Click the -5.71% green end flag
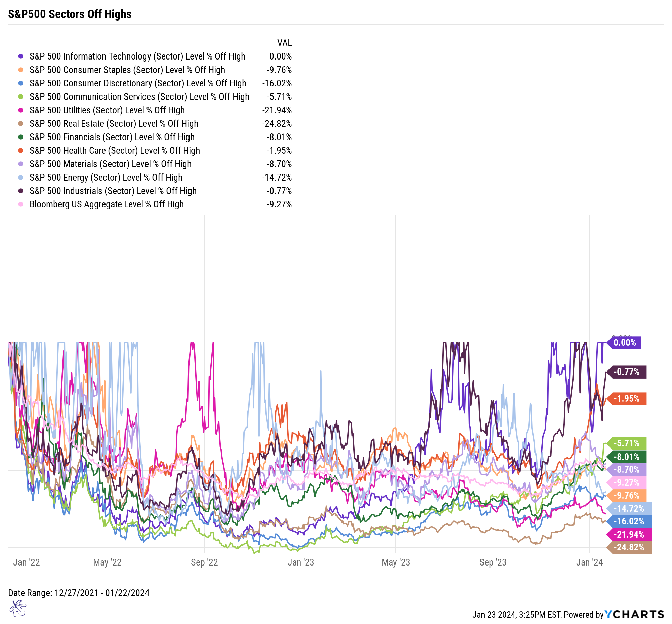672x624 pixels. click(x=626, y=443)
